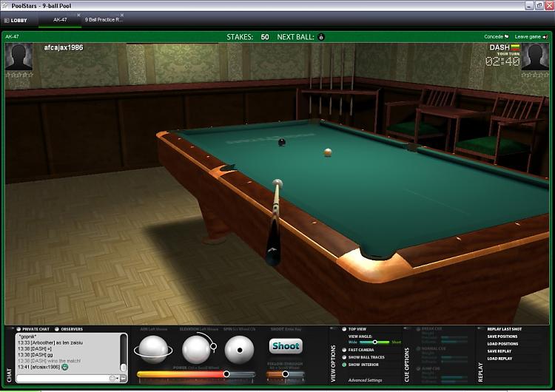555x392 pixels.
Task: Click the chat message input field
Action: [x=62, y=378]
